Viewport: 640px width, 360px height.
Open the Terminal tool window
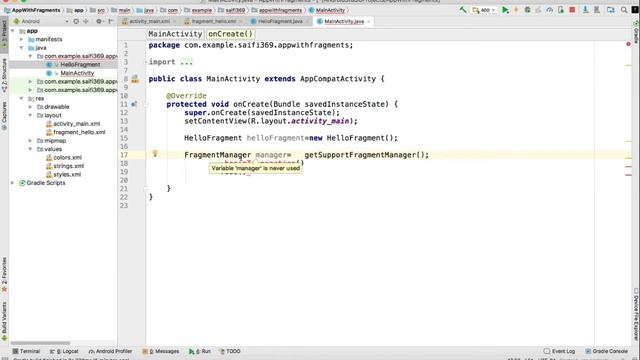26,351
